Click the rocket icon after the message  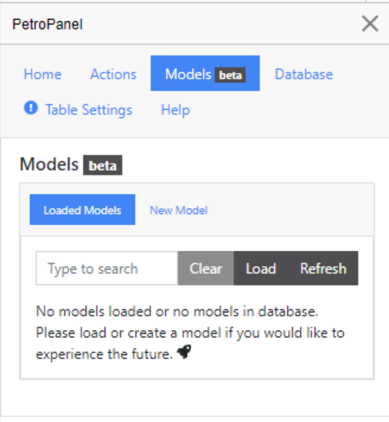point(184,352)
